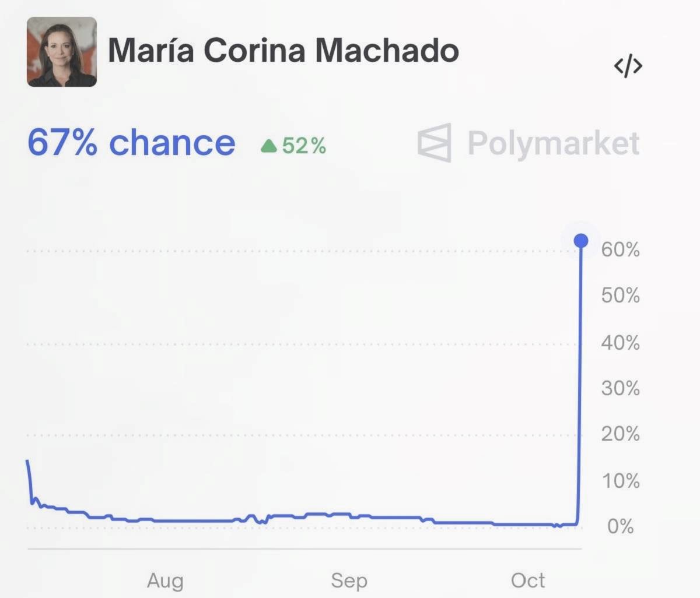This screenshot has height=598, width=700.
Task: Select the 67% chance figure
Action: click(x=131, y=143)
